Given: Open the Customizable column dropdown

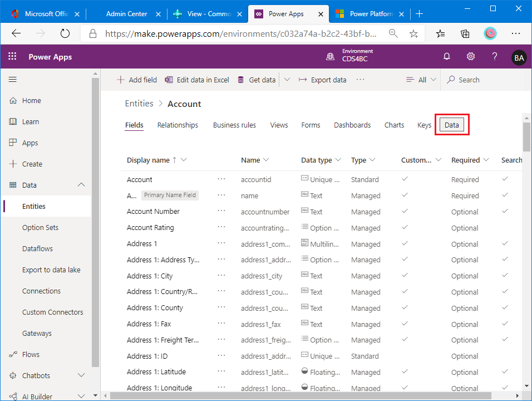Looking at the screenshot, I should tap(439, 160).
